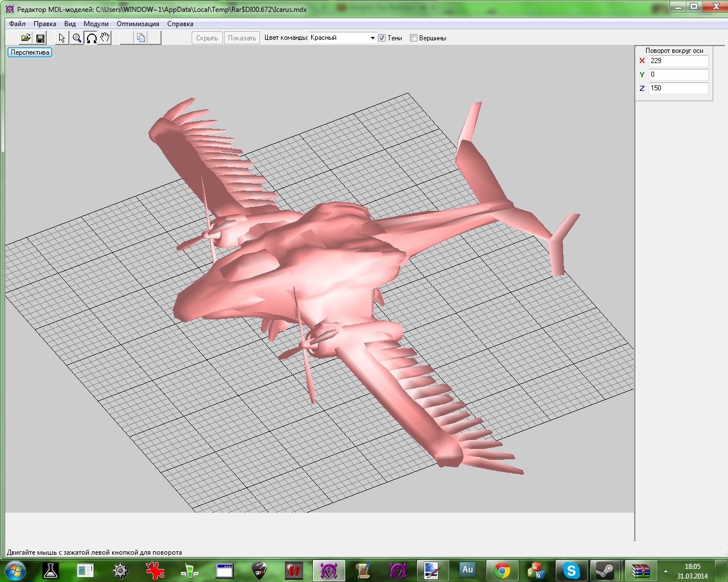Open the Модули menu
This screenshot has height=582, width=728.
pos(96,24)
